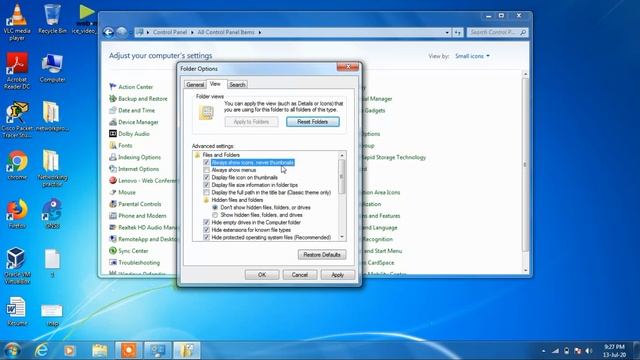
Task: Toggle 'Always show menus' checkbox
Action: click(207, 170)
